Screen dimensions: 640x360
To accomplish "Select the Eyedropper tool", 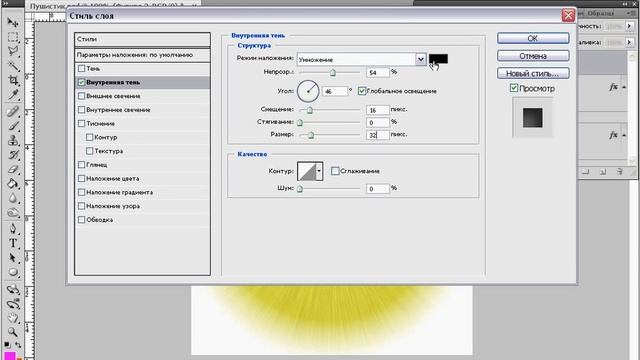I will (x=13, y=95).
